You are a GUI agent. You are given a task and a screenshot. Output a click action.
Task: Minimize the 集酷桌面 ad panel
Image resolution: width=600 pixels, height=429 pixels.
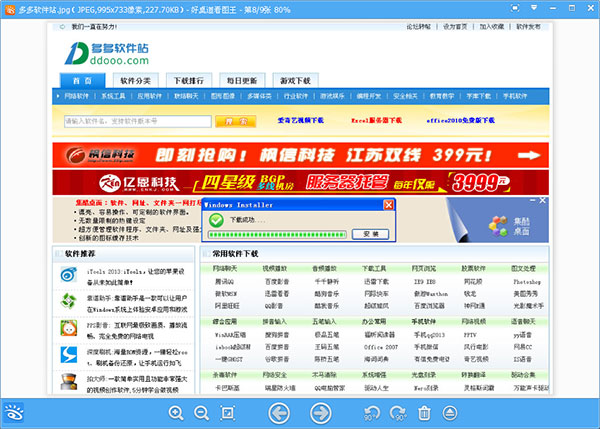(532, 201)
